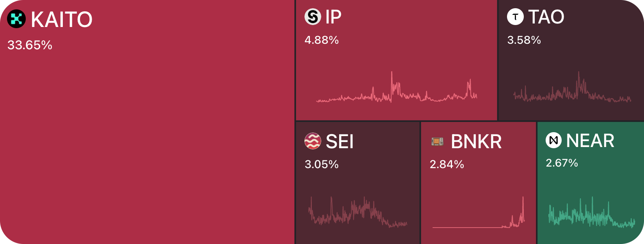Open the NEAR ticker name

coord(590,141)
